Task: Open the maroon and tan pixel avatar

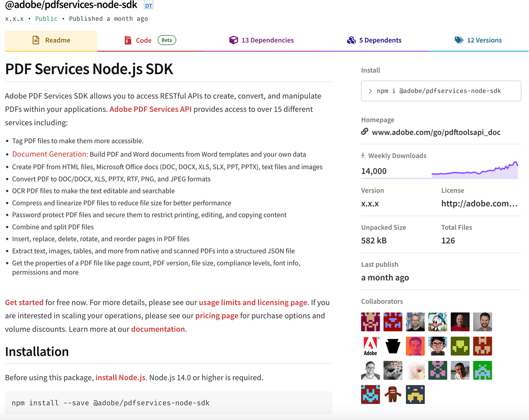Action: 371,322
